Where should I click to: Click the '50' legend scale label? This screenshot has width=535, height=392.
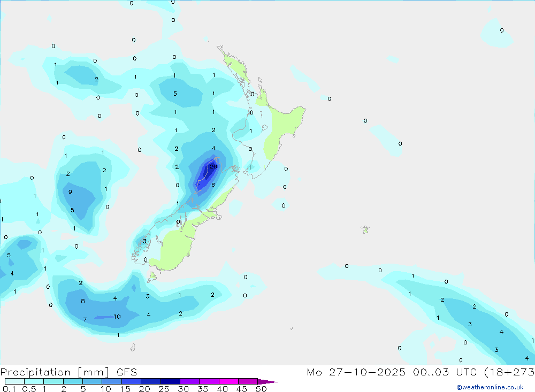click(261, 389)
